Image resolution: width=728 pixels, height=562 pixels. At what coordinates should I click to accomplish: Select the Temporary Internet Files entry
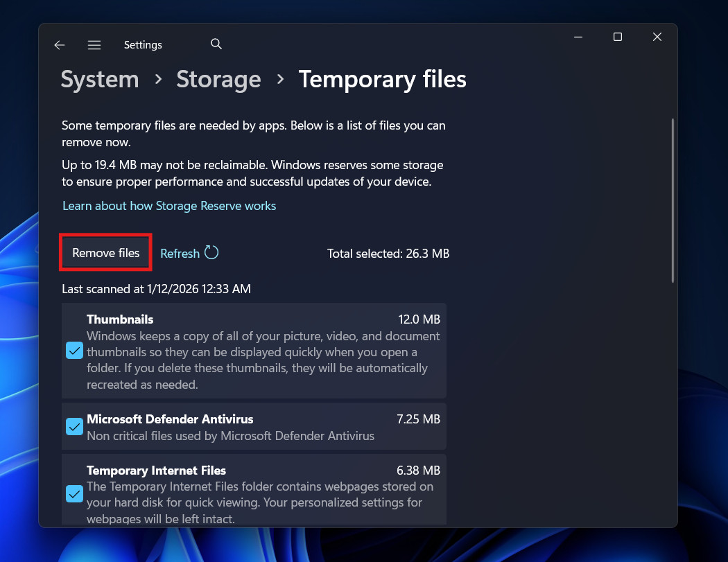[263, 493]
